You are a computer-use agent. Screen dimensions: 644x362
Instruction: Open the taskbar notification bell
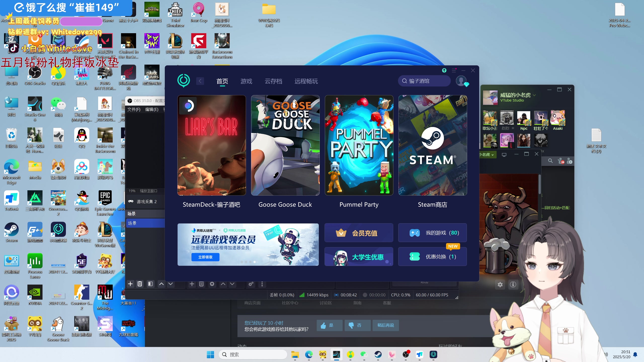coord(635,354)
